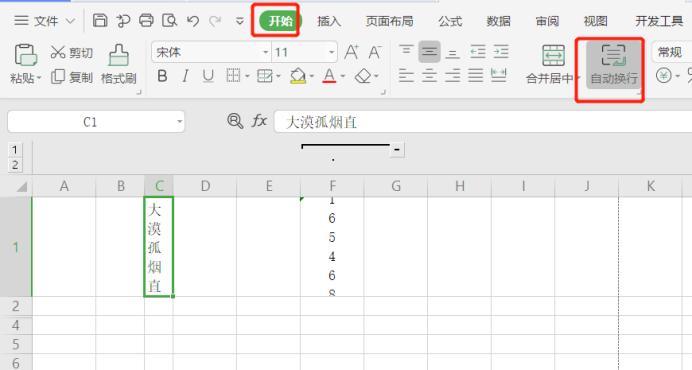
Task: Toggle Wrap Text (自动换行) button
Action: click(x=614, y=65)
